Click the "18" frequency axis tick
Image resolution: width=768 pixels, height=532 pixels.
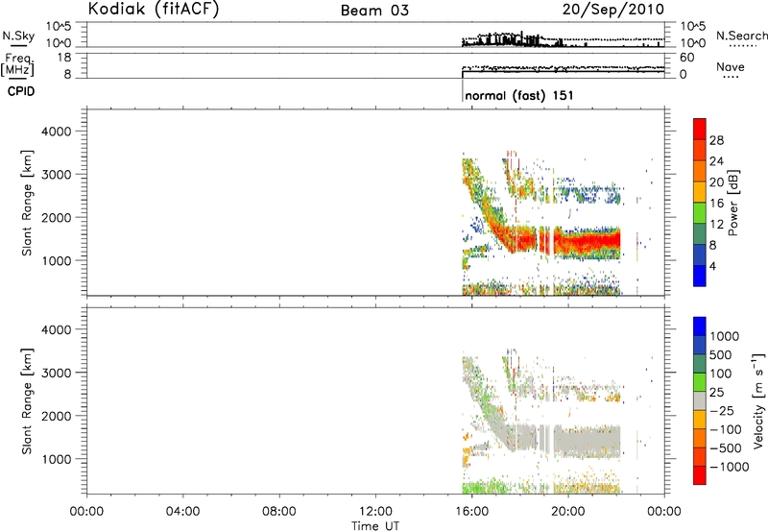[64, 58]
